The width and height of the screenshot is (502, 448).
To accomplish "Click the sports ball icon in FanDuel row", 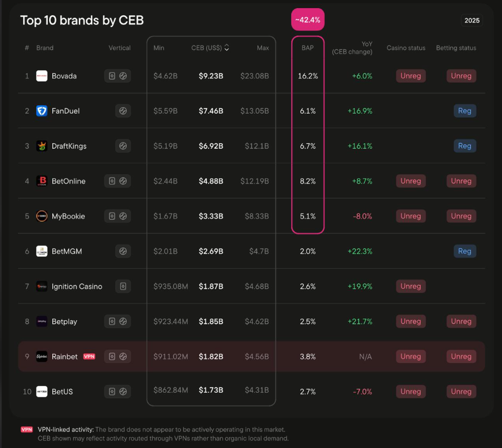I will pyautogui.click(x=123, y=111).
